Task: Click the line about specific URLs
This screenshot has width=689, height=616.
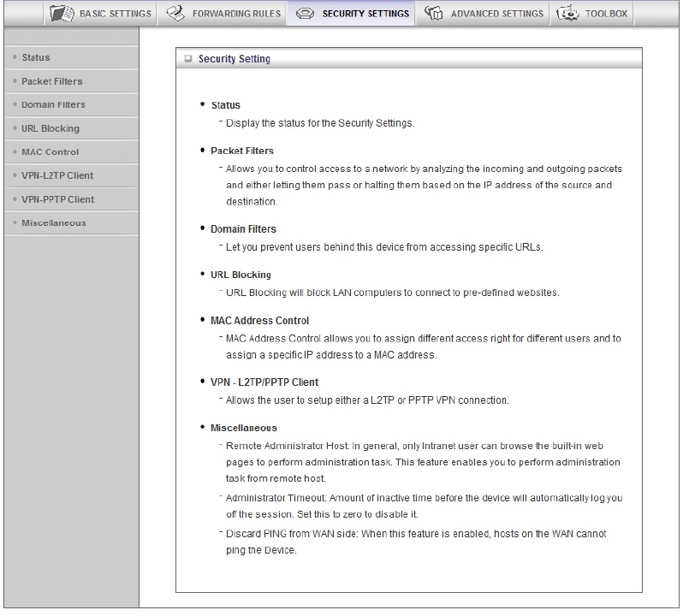Action: (384, 247)
